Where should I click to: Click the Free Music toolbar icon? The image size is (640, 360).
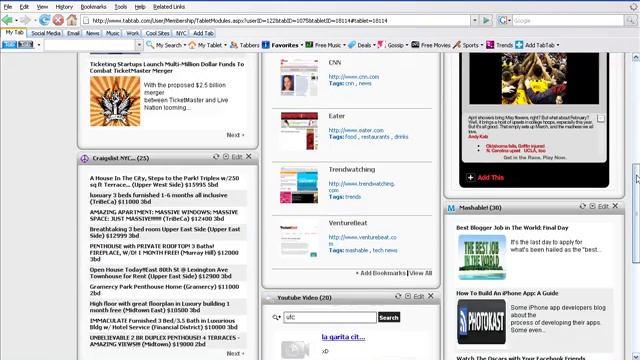(x=309, y=45)
